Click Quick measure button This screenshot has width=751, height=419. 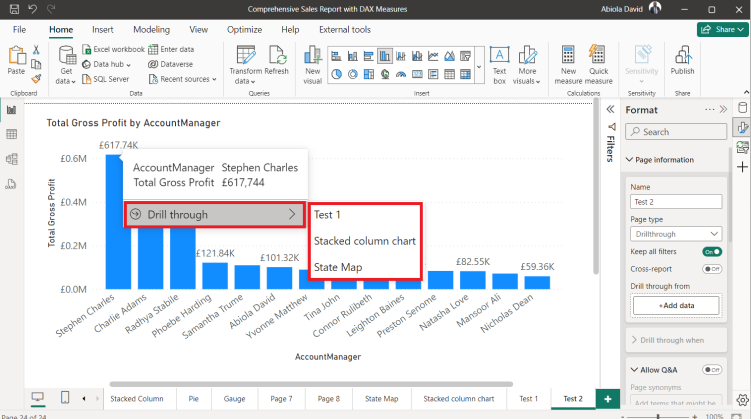coord(598,65)
